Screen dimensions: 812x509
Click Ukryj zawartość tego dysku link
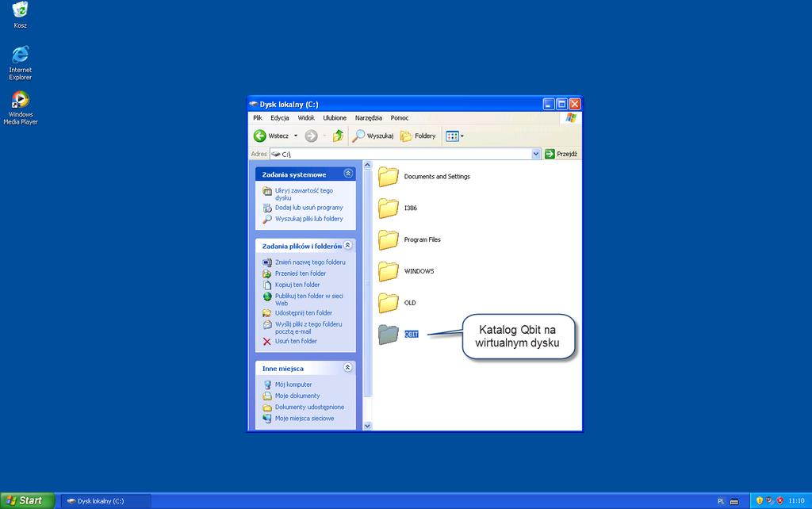(x=304, y=194)
